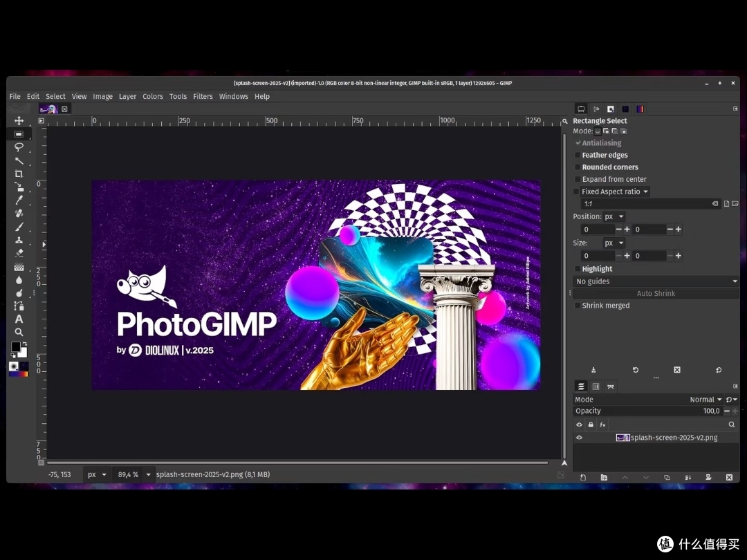Tick the Fixed Aspect ratio checkbox
This screenshot has height=560, width=747.
tap(576, 192)
